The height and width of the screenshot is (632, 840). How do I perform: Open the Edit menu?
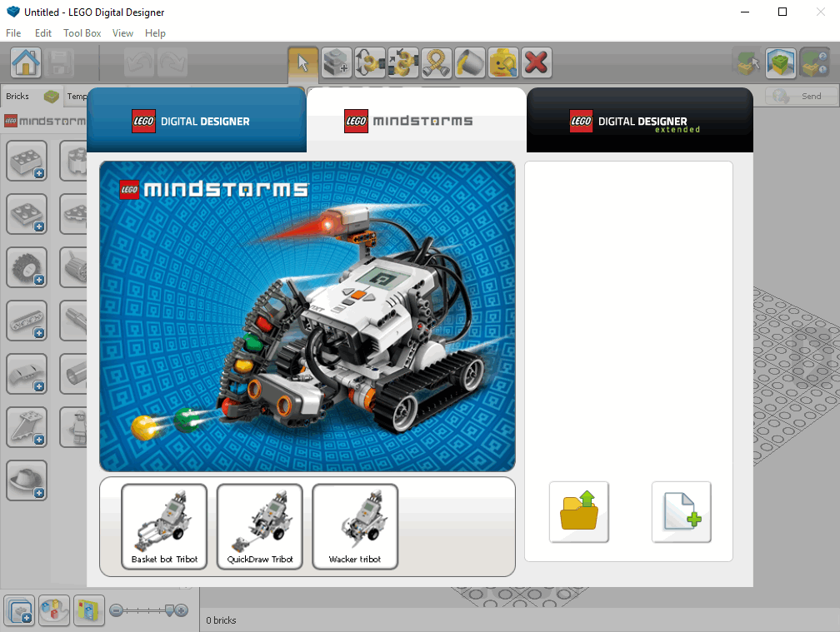click(42, 33)
